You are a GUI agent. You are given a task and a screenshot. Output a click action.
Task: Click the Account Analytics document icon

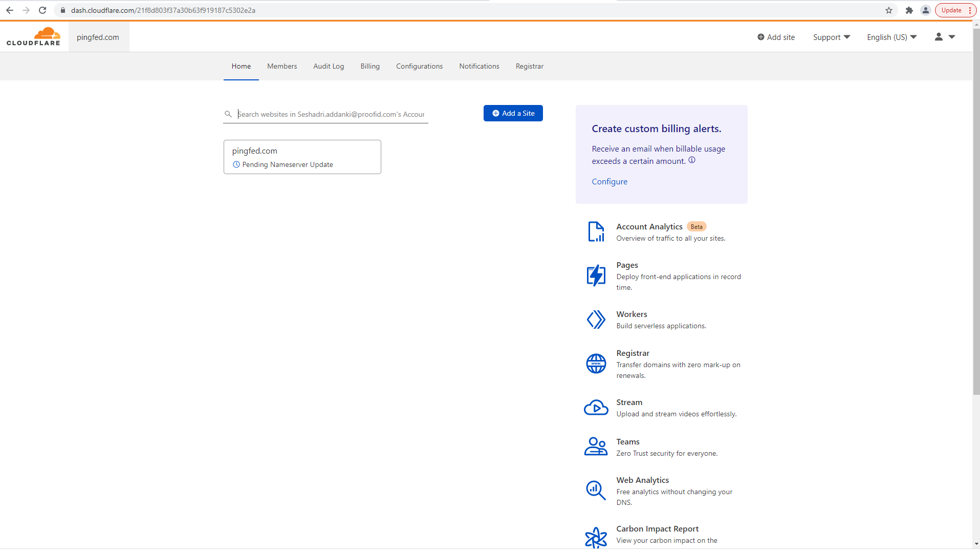pyautogui.click(x=596, y=232)
